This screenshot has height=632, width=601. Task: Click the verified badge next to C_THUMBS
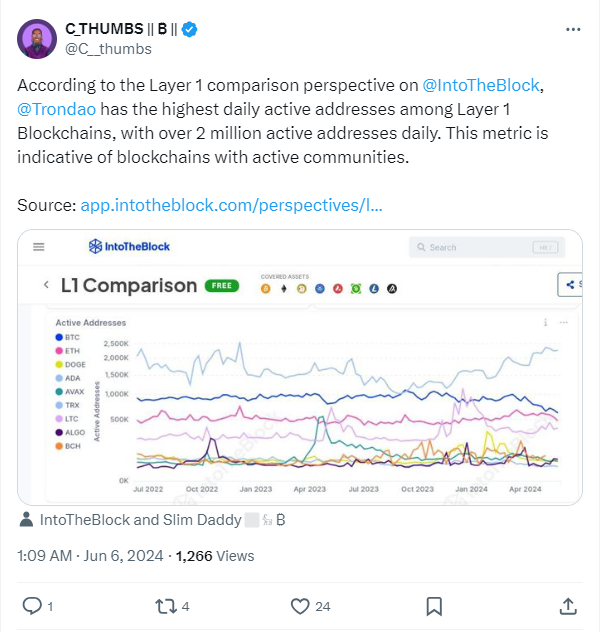tap(189, 29)
